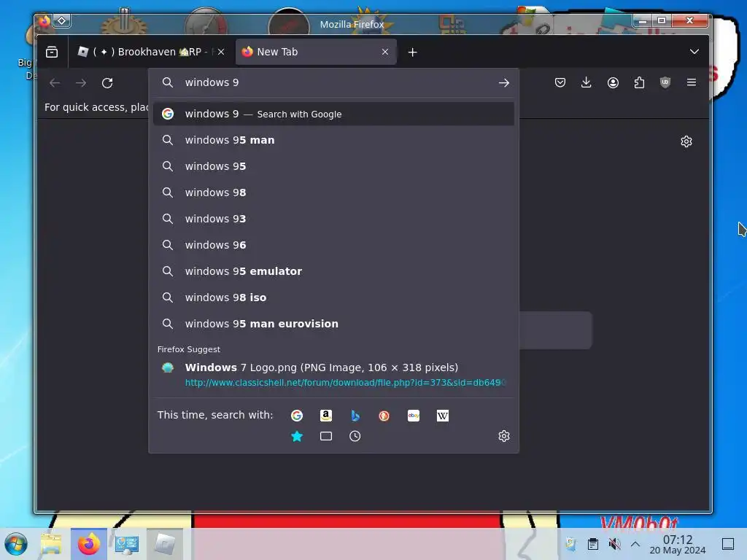747x560 pixels.
Task: Click the Firefox taskbar icon
Action: [x=89, y=544]
